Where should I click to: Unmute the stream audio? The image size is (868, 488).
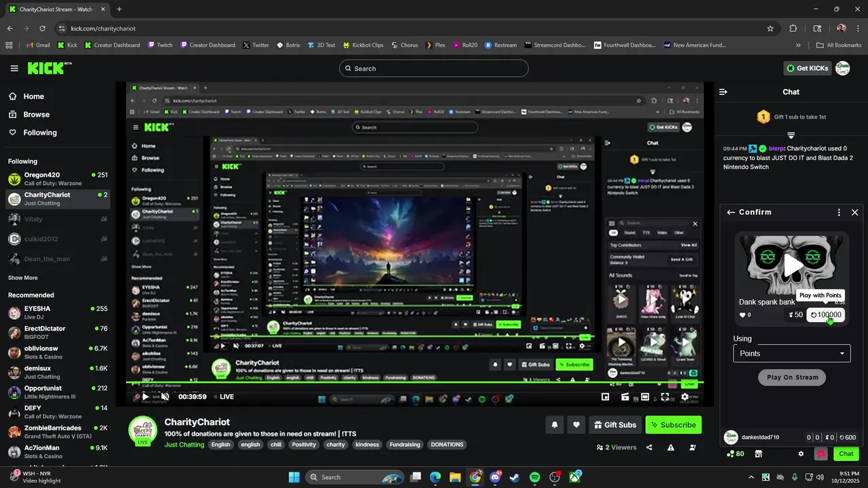pos(165,396)
